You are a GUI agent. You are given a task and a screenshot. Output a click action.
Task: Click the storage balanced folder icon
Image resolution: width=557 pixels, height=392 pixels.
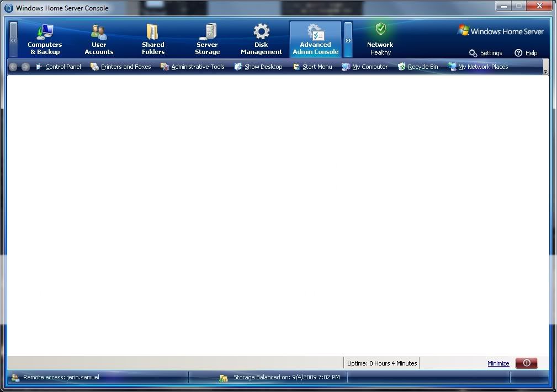pos(224,378)
